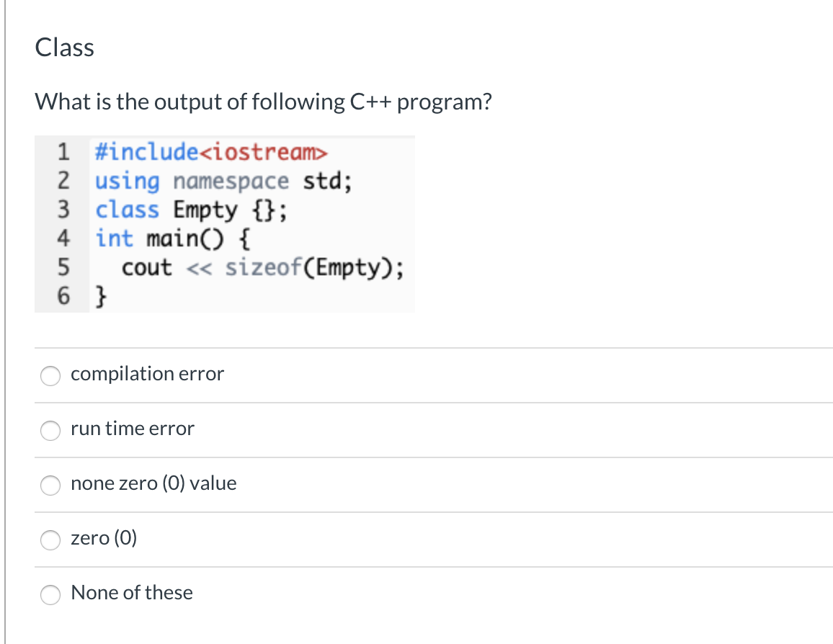Select the "run time error" radio button
Screen dimensions: 833x644
50,431
